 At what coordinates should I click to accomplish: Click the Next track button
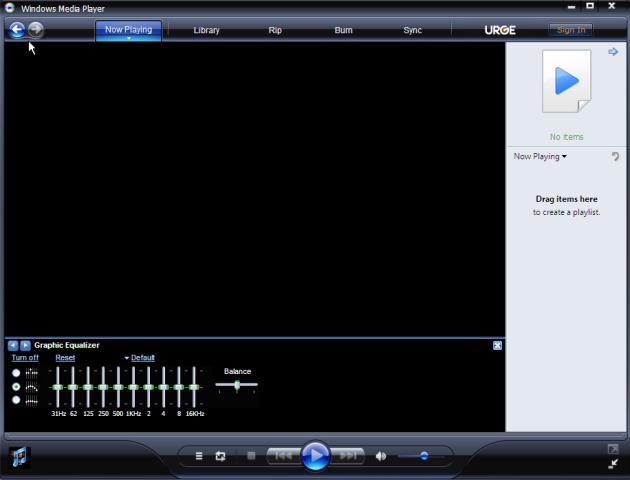click(348, 455)
